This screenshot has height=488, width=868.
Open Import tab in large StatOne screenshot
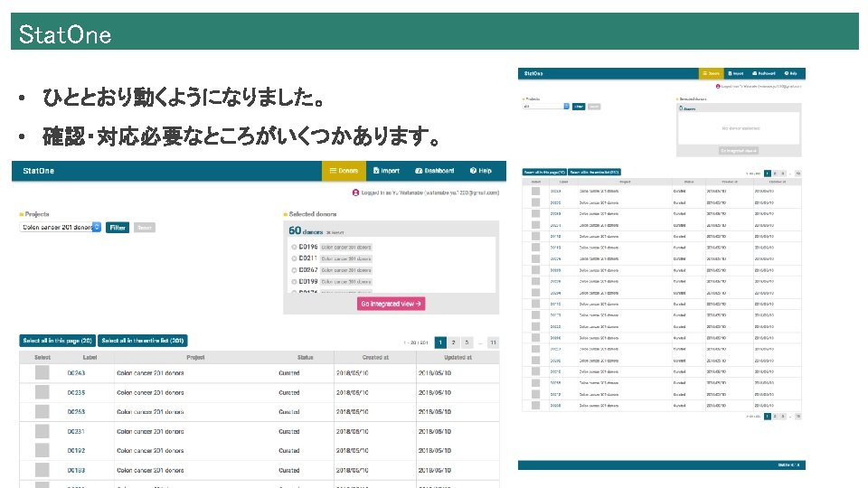pyautogui.click(x=386, y=171)
